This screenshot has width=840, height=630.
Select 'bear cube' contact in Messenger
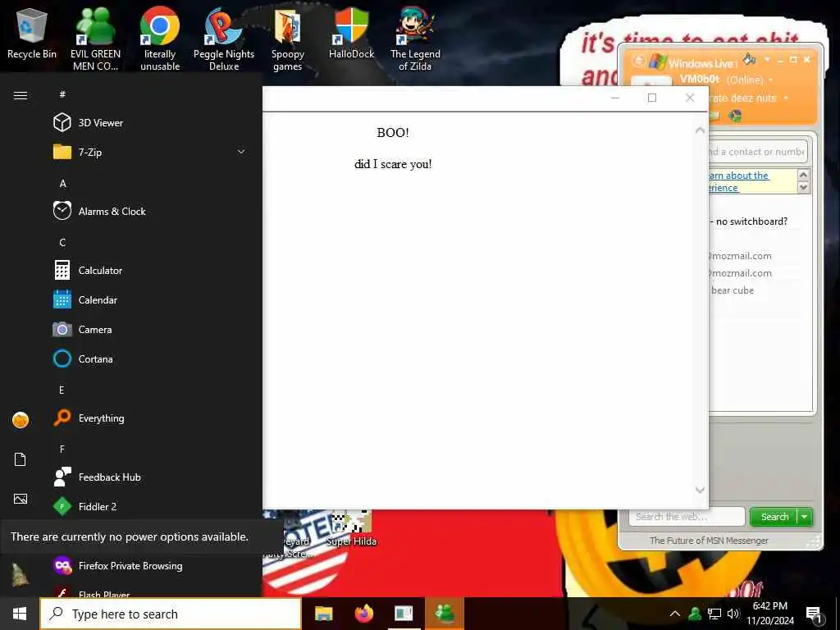(733, 290)
